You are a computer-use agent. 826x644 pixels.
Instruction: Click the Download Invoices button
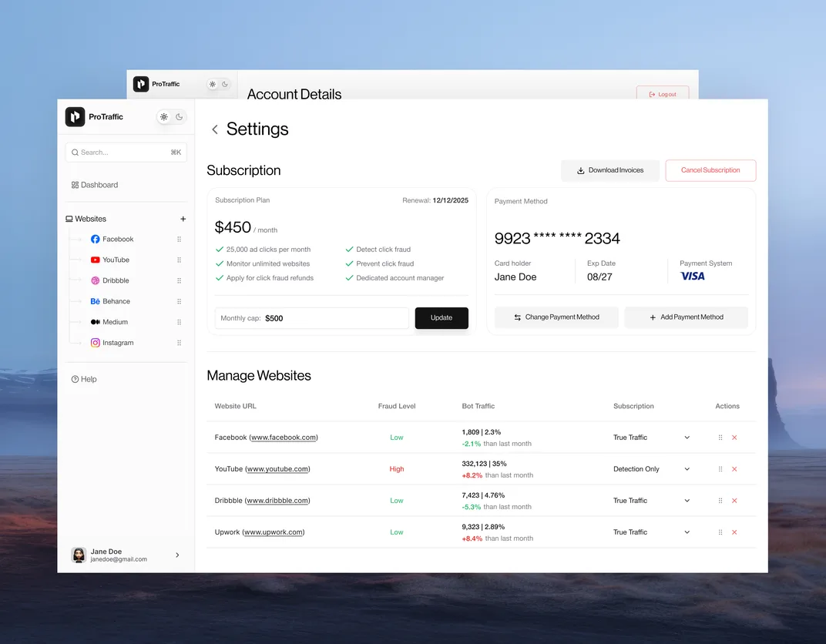[610, 170]
